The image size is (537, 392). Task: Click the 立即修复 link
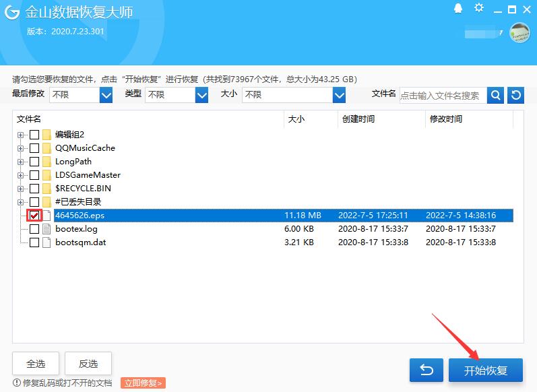[143, 383]
